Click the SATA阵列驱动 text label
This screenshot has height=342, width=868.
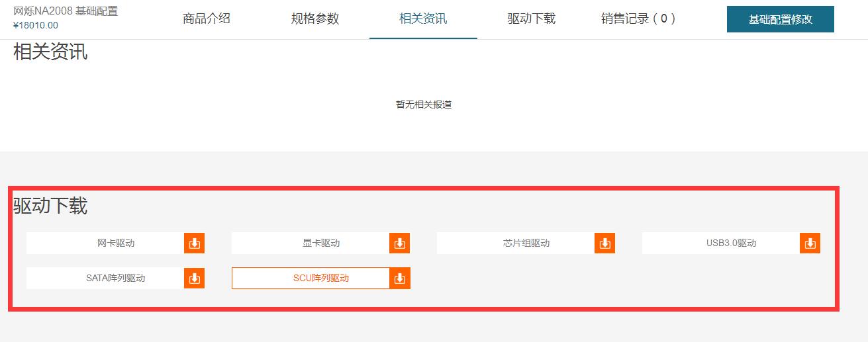pos(116,278)
